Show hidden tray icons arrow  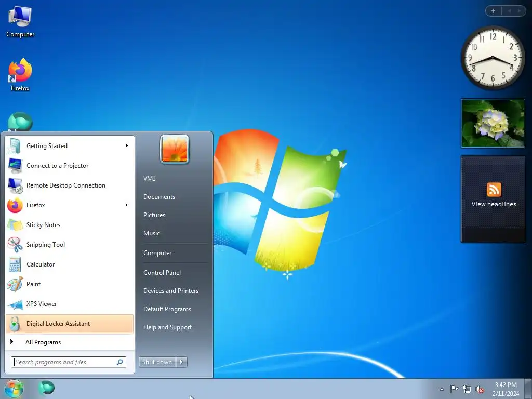[442, 389]
